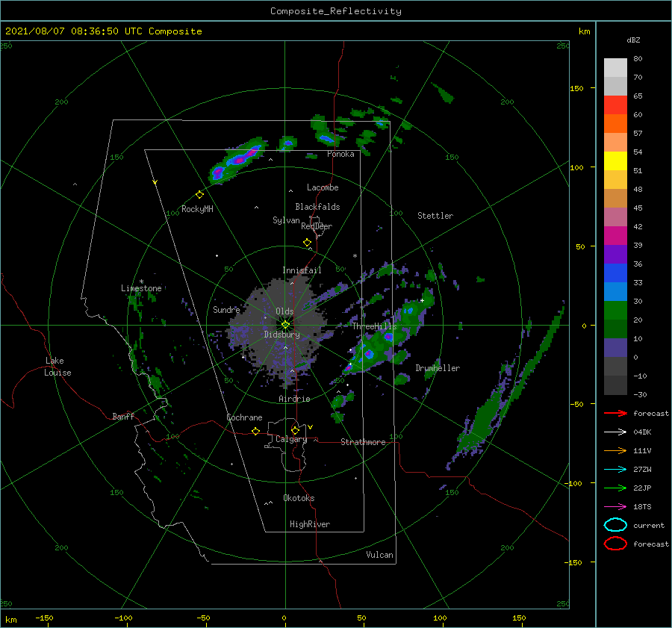Click the Lacombe city label
The width and height of the screenshot is (672, 628).
click(x=323, y=187)
